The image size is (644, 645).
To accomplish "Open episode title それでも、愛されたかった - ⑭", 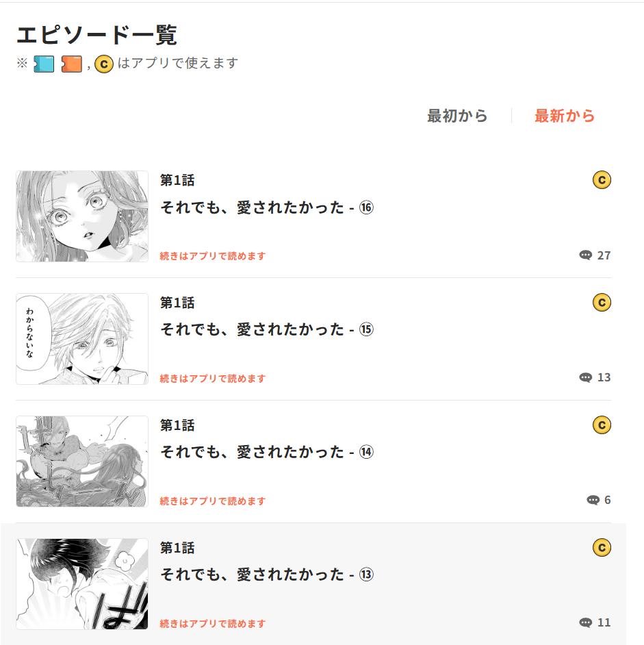I will [267, 452].
